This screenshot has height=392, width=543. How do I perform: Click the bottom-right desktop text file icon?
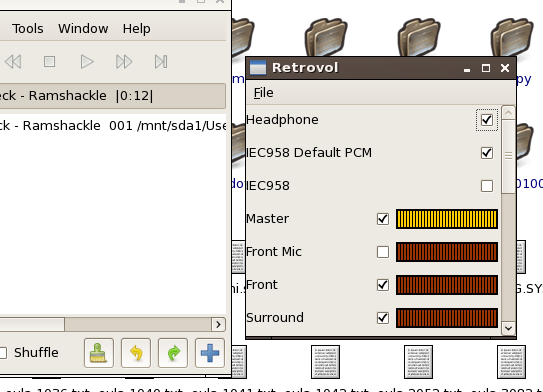pos(511,362)
